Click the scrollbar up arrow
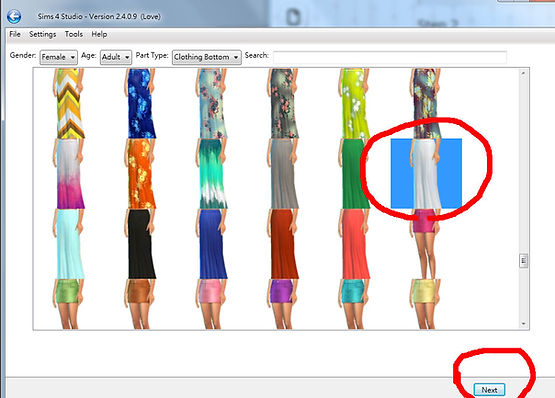Image resolution: width=555 pixels, height=398 pixels. tap(523, 73)
